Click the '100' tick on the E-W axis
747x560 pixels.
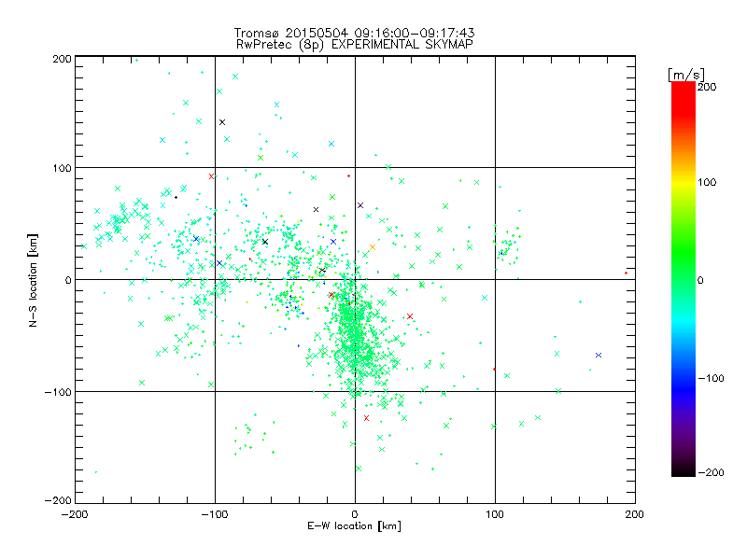495,514
